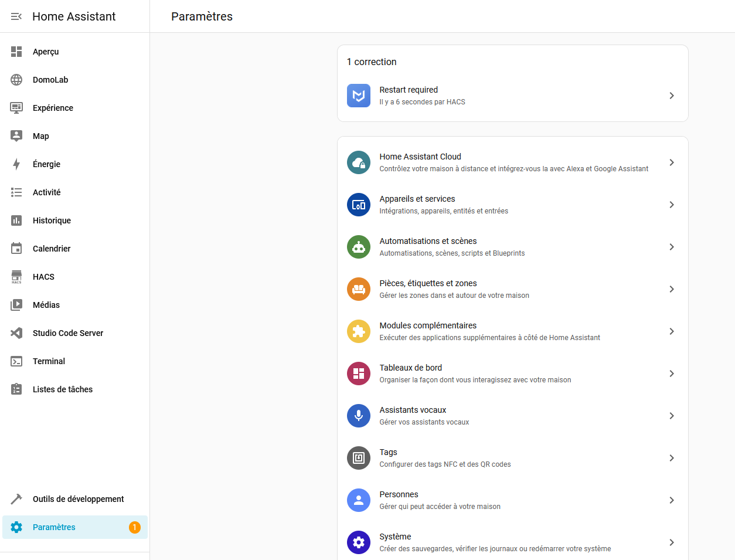Screen dimensions: 735x560
Task: Click the Home Assistant Cloud icon
Action: tap(359, 162)
